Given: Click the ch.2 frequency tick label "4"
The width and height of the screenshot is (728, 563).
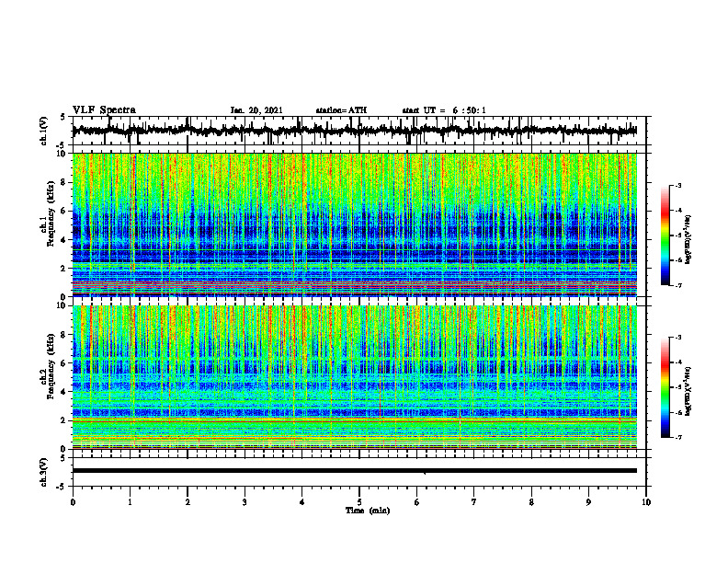Looking at the screenshot, I should (x=64, y=392).
